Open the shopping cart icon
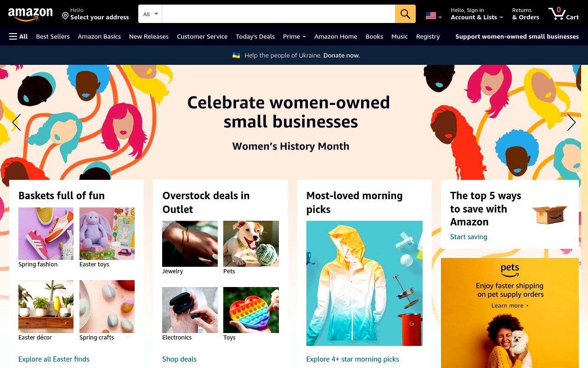This screenshot has width=588, height=368. 563,14
